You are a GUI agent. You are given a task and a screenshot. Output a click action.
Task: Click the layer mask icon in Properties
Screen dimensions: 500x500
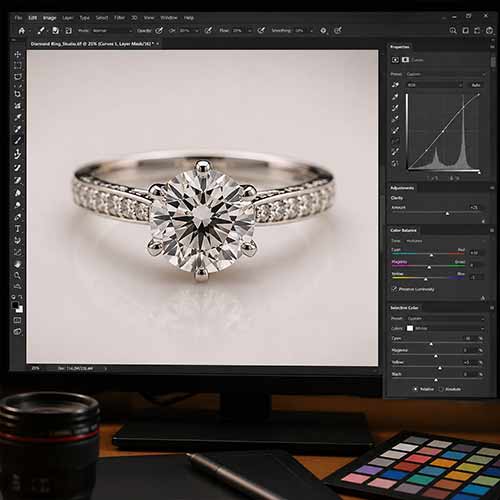coord(405,60)
